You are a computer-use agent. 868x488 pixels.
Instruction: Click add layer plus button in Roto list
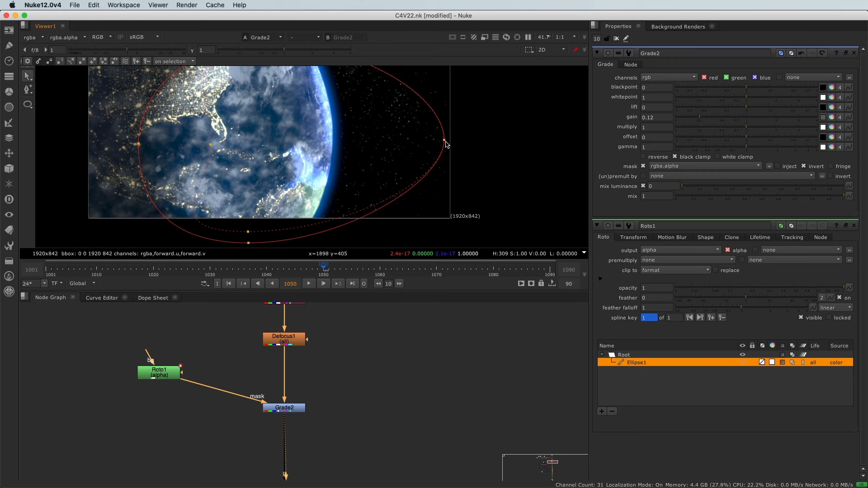[602, 411]
